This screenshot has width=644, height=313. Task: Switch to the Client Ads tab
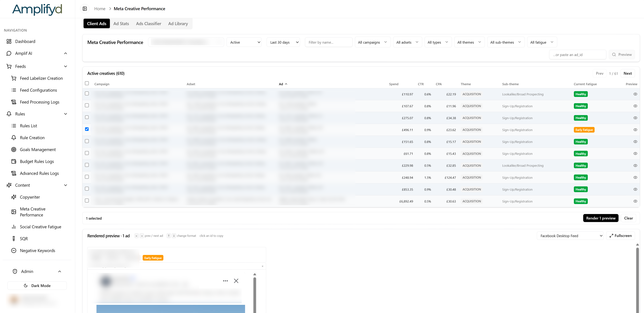point(96,24)
